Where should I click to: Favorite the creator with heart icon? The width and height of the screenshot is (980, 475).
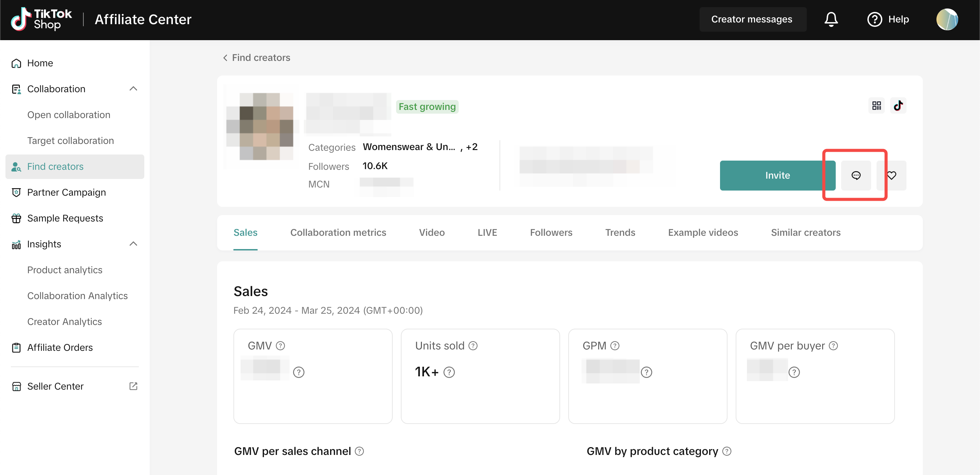coord(892,175)
